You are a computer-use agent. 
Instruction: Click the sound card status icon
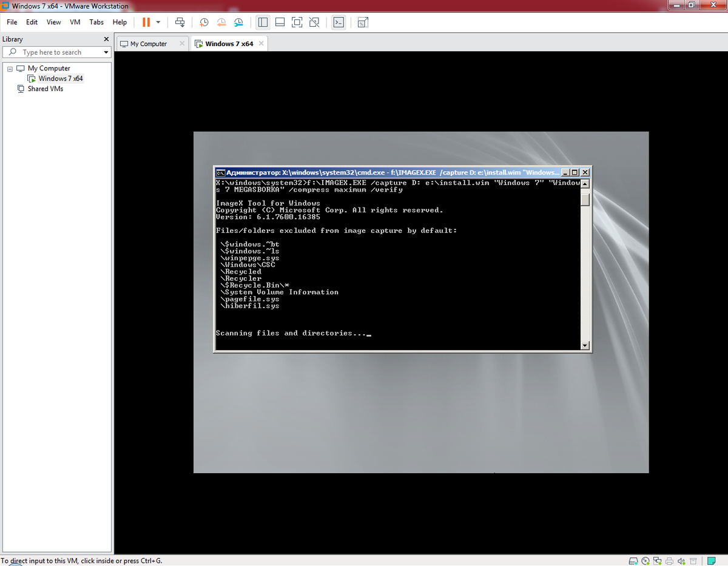(681, 561)
